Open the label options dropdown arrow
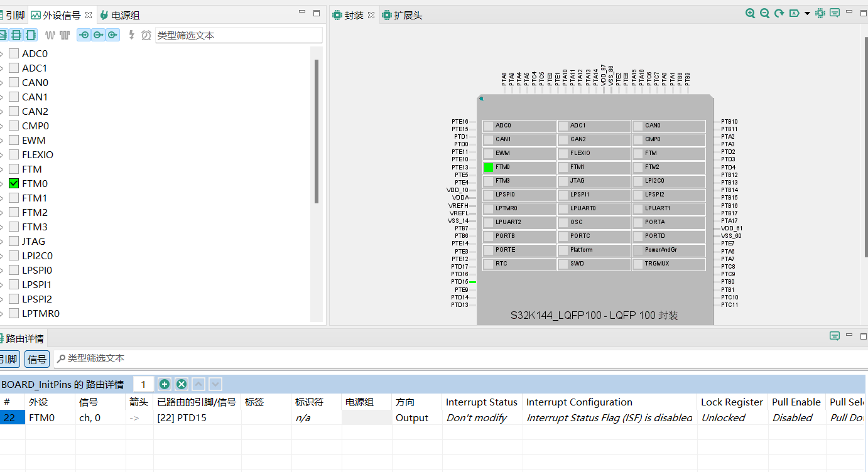 (808, 13)
